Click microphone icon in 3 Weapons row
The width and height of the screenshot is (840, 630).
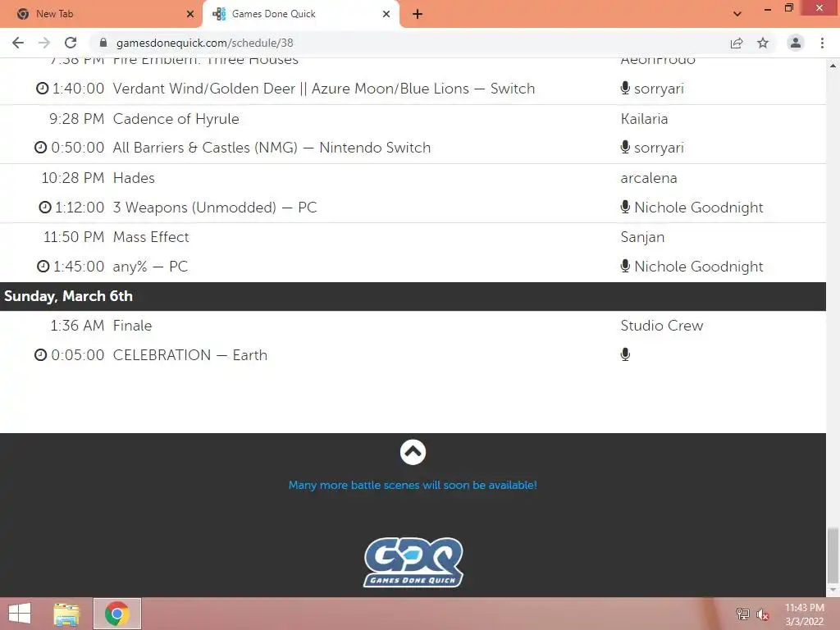point(624,207)
